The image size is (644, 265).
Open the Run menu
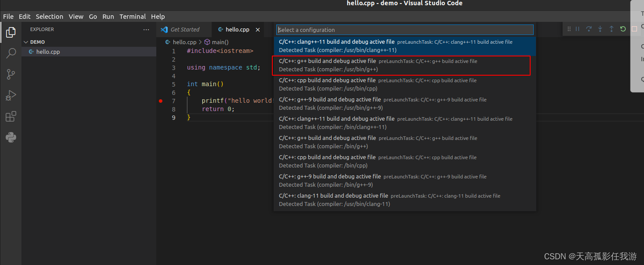coord(108,16)
